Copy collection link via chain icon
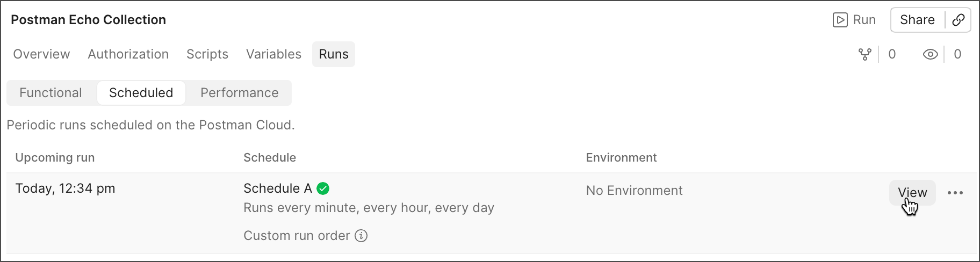 pos(958,20)
